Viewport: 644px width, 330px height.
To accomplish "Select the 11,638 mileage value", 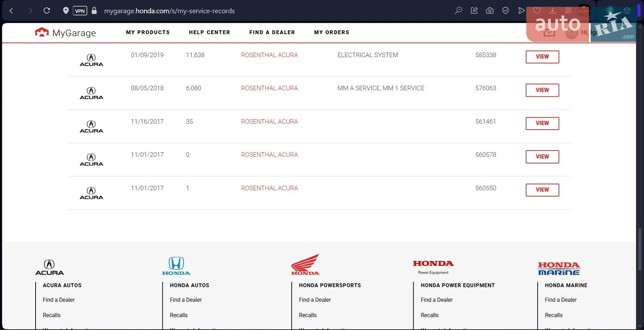I will click(x=195, y=55).
